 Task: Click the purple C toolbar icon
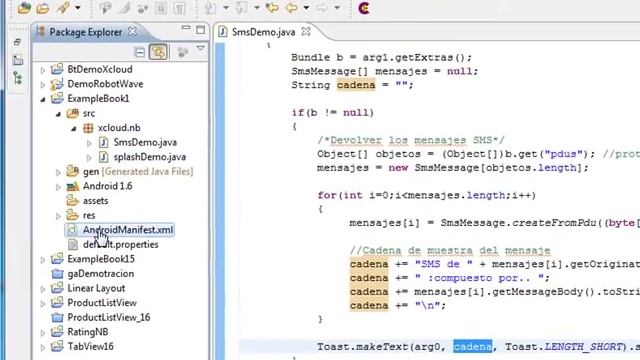pyautogui.click(x=364, y=8)
